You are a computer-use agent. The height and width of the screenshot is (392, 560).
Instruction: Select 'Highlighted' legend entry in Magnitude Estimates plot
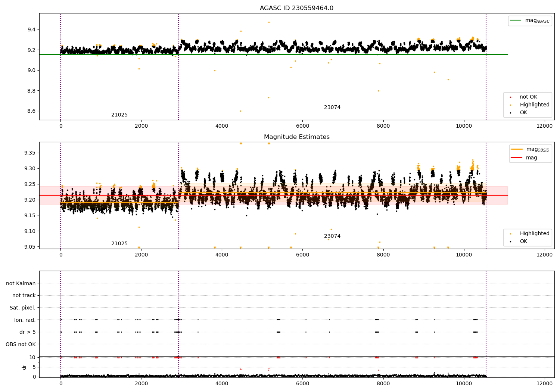(x=534, y=234)
